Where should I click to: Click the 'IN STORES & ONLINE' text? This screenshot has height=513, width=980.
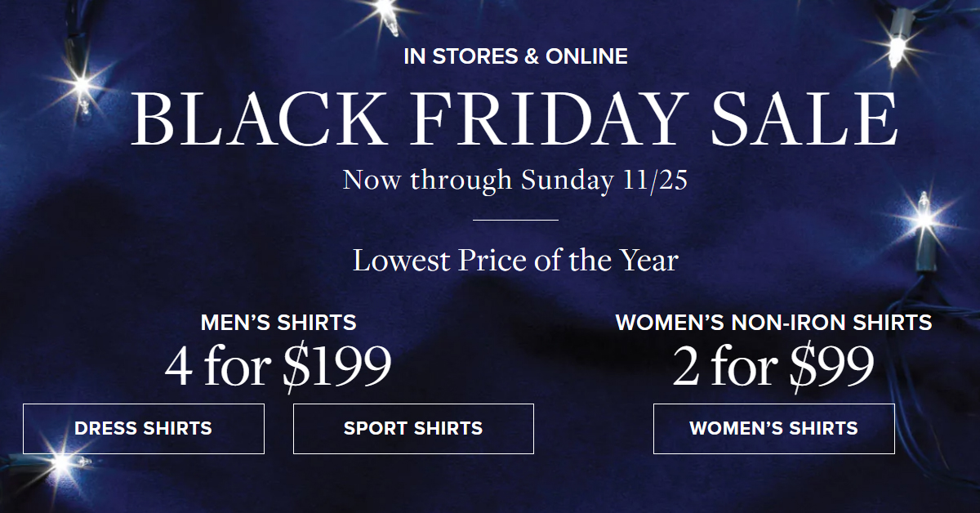click(515, 57)
